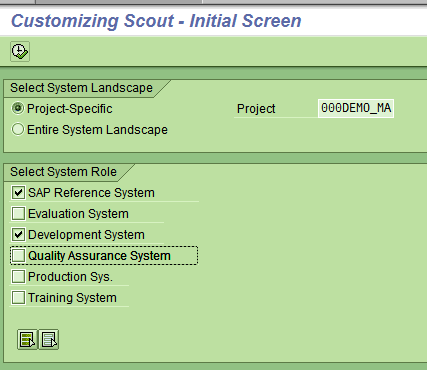Tick the Quality Assurance System checkbox

click(x=18, y=256)
